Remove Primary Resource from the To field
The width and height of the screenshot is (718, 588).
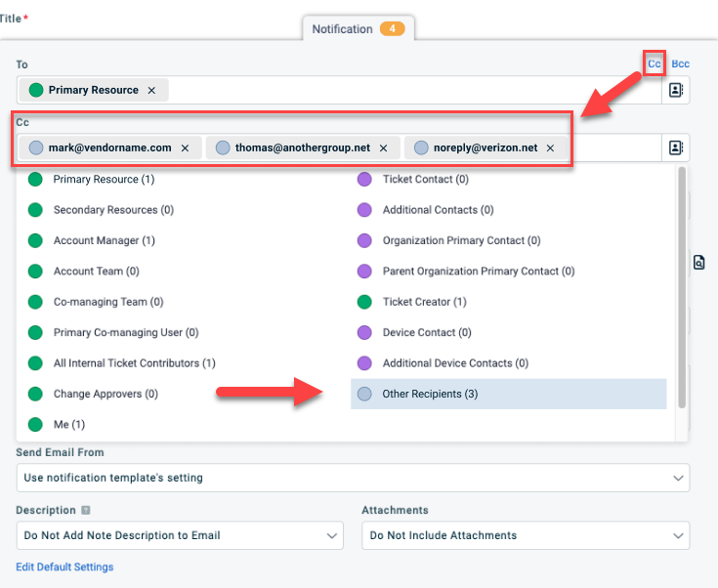[x=151, y=90]
